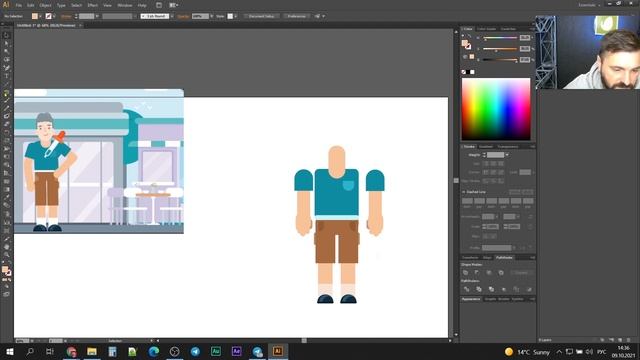The image size is (640, 360).
Task: Enable the Dashed Line checkbox
Action: click(x=464, y=192)
